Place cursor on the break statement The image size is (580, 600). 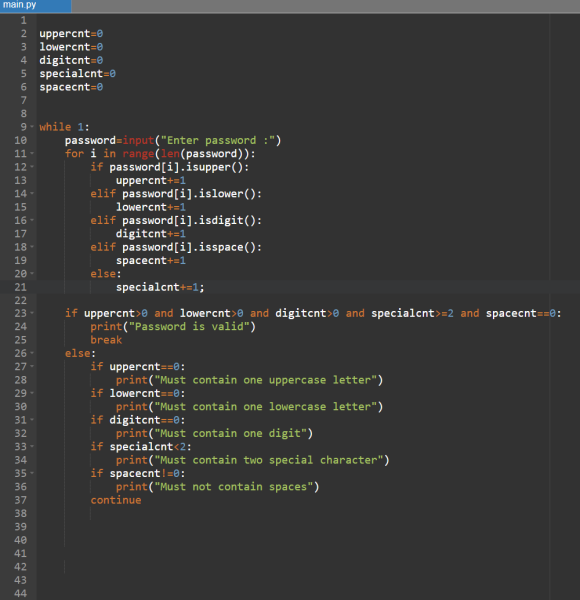click(x=106, y=340)
